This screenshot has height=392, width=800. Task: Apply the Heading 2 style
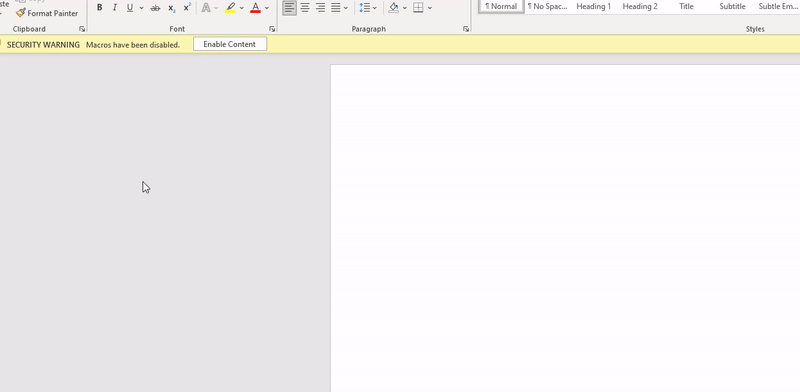pos(640,6)
